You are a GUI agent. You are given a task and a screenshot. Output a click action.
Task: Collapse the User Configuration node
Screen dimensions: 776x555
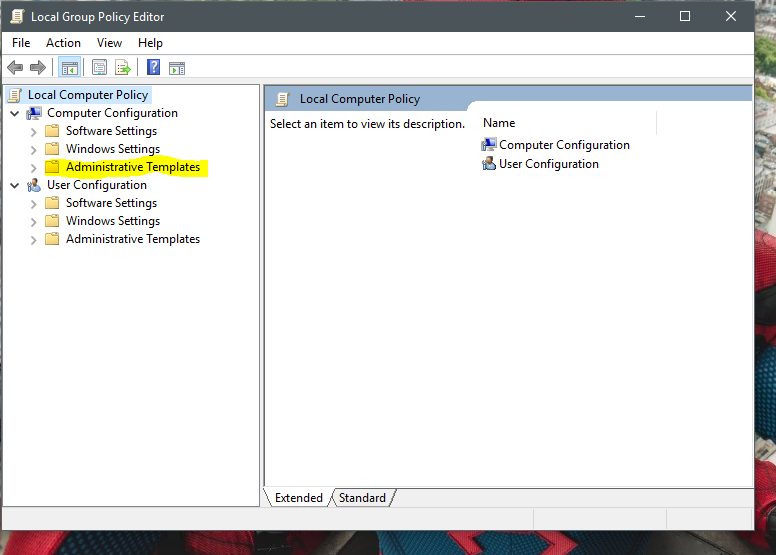point(15,186)
